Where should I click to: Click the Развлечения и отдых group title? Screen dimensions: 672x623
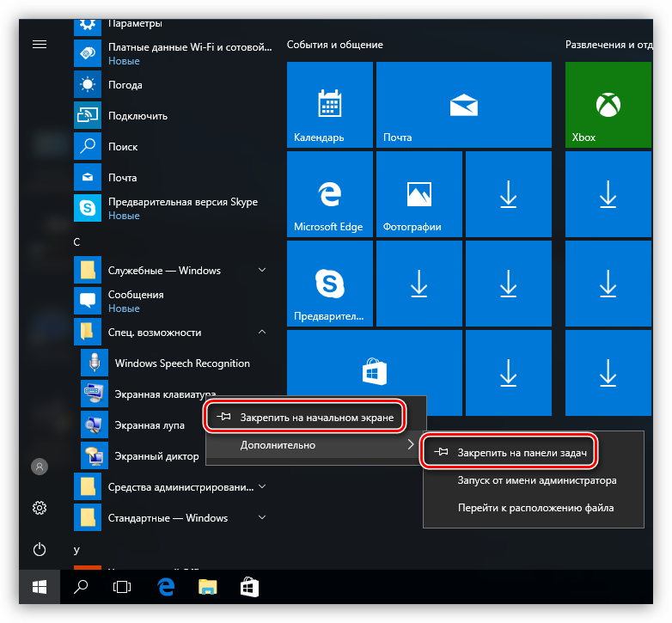coord(609,45)
